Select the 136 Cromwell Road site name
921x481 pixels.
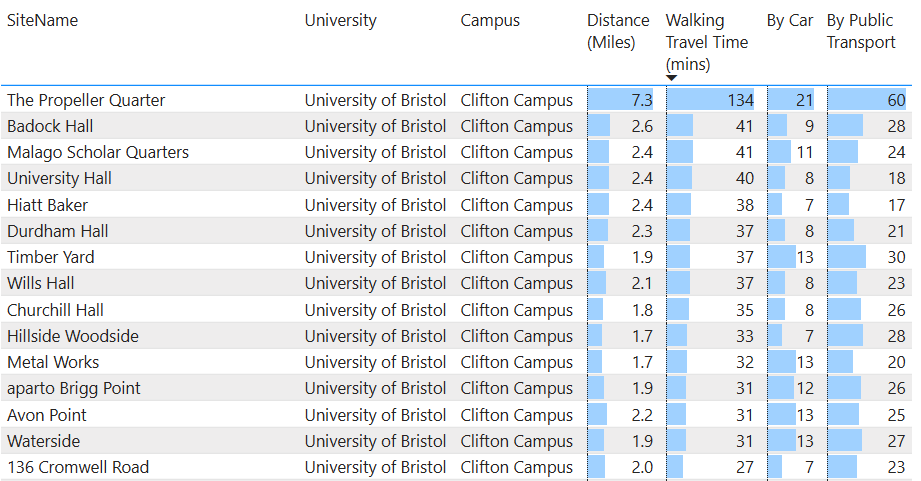click(78, 467)
